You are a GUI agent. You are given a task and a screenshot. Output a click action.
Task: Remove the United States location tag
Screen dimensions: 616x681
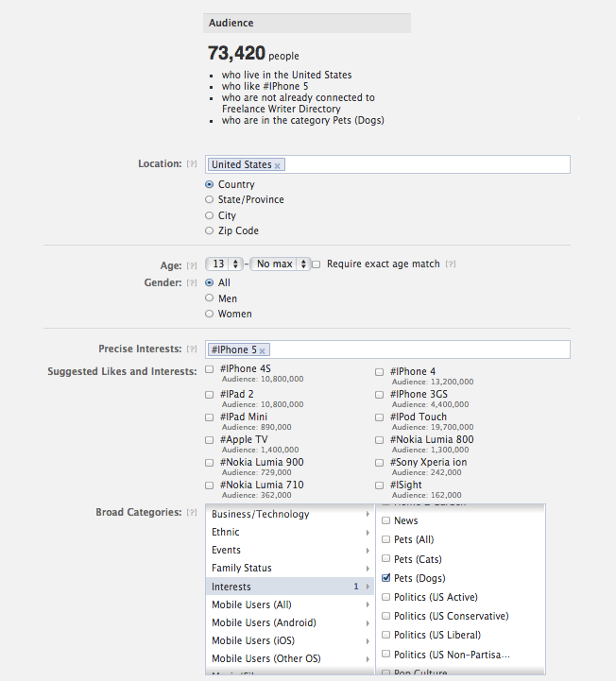(277, 166)
